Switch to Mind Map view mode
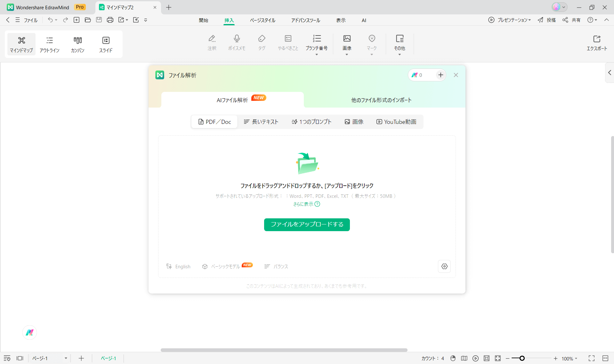The height and width of the screenshot is (364, 614). pos(21,44)
